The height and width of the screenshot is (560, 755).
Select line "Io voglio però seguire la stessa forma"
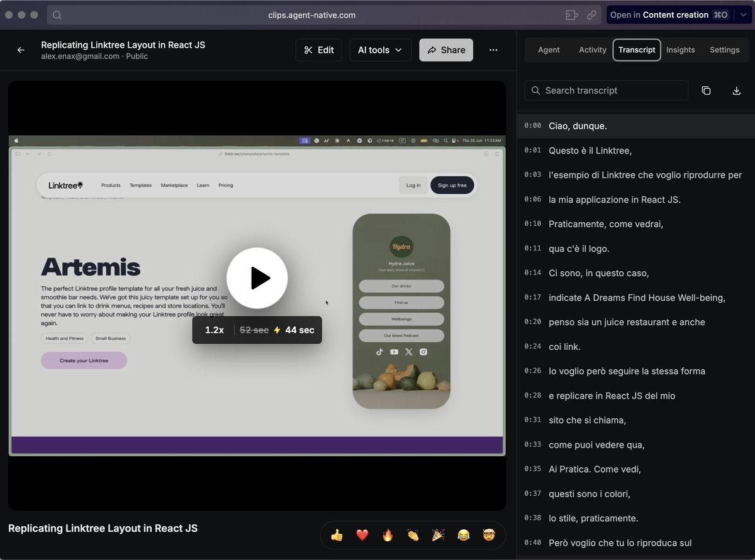(x=635, y=371)
